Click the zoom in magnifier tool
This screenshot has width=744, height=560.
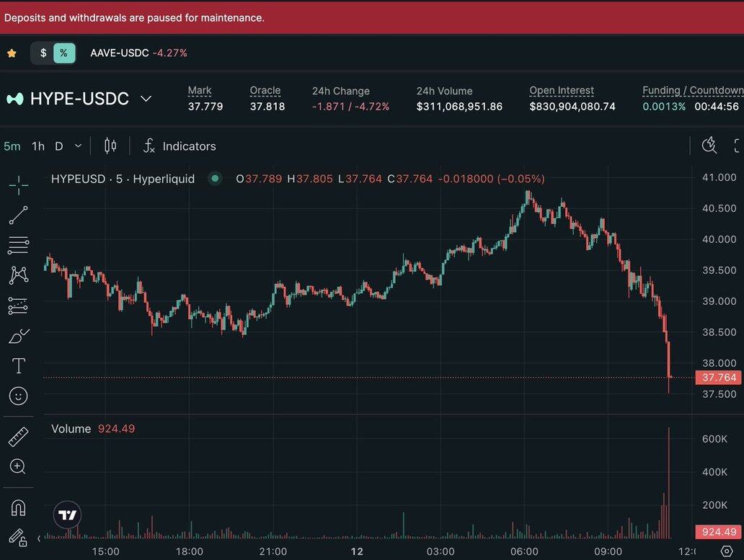click(19, 466)
